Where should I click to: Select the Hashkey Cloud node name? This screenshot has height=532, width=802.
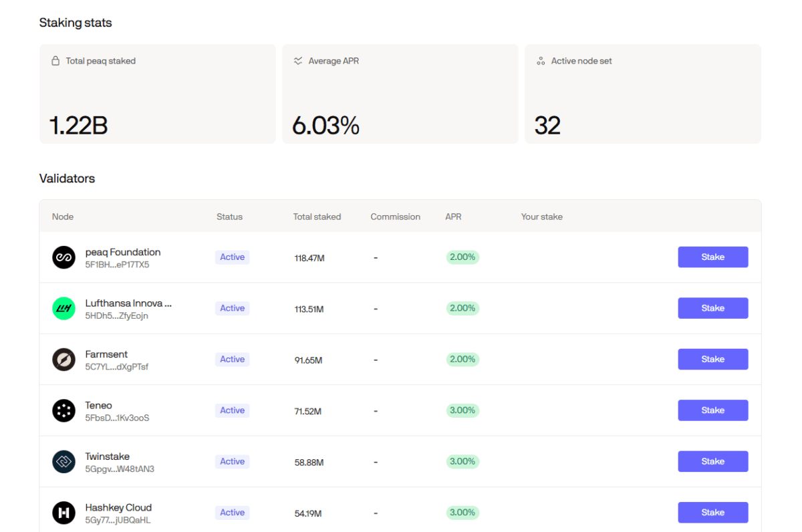pos(118,507)
